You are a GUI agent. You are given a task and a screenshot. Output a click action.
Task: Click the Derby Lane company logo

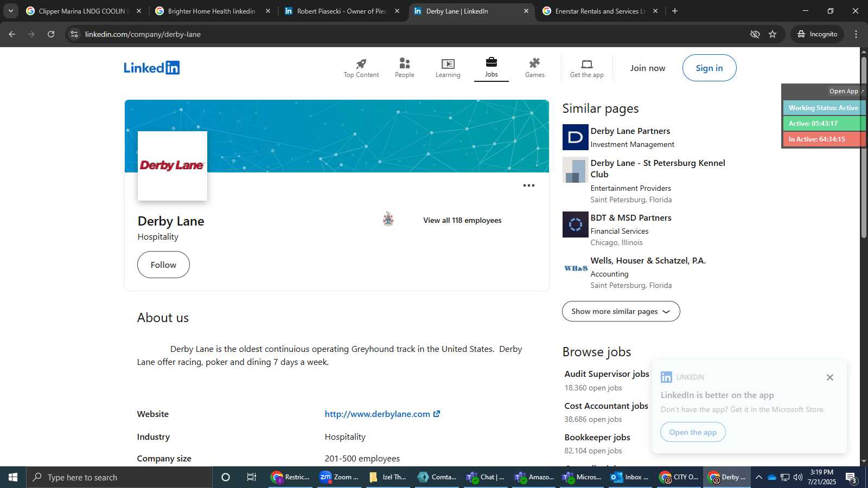[x=172, y=166]
